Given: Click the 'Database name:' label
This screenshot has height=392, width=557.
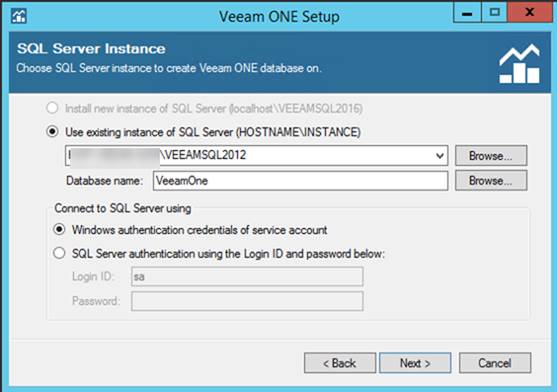Looking at the screenshot, I should coord(105,181).
